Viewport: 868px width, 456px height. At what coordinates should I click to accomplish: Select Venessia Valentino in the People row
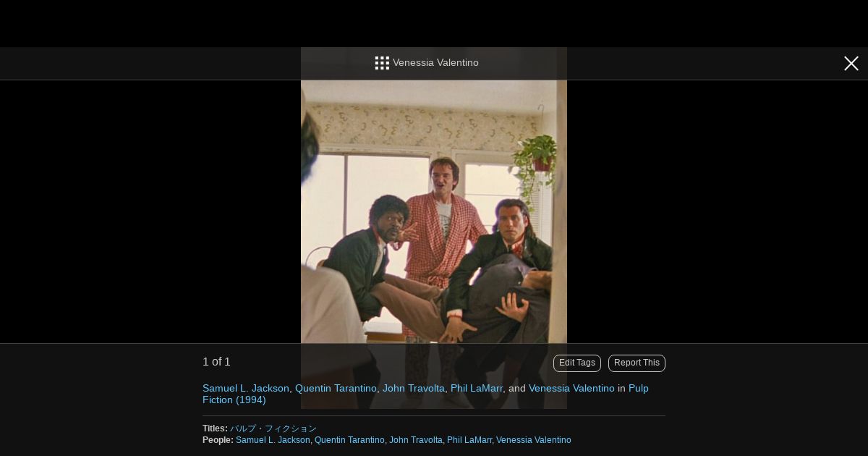(534, 440)
